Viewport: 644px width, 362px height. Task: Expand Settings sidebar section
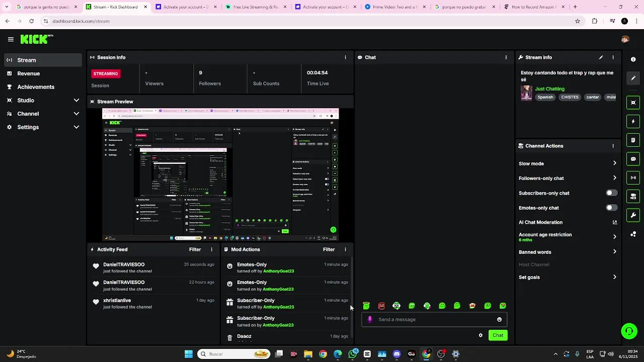[x=76, y=127]
